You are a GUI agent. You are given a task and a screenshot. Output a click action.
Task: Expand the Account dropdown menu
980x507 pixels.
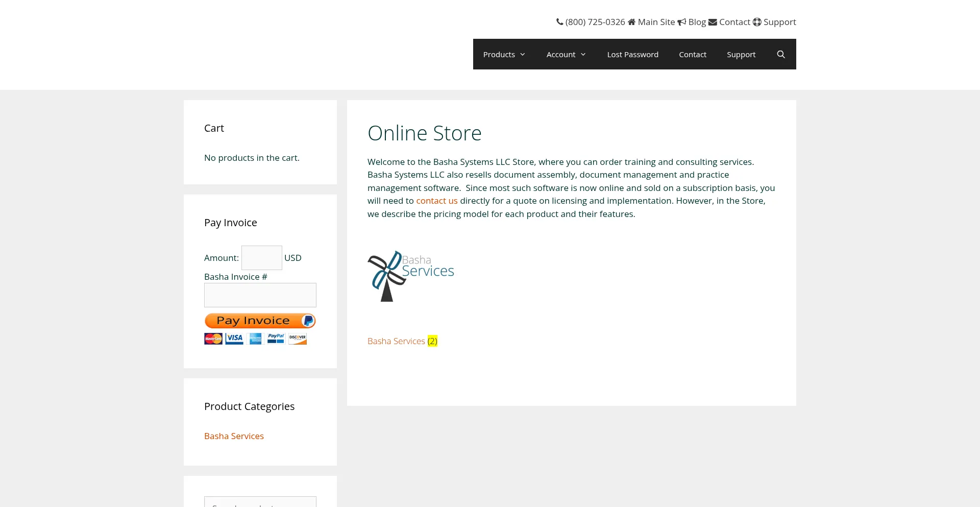(567, 54)
